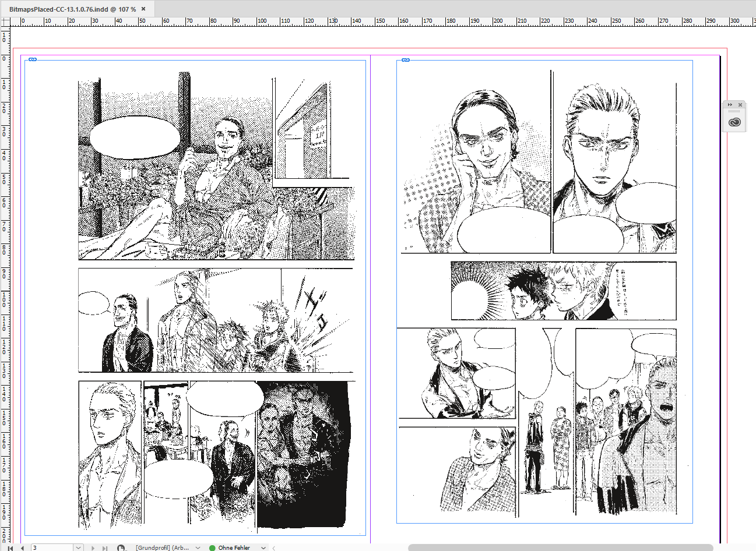Screen dimensions: 756x551
Task: Go to the previous page
Action: coord(22,548)
